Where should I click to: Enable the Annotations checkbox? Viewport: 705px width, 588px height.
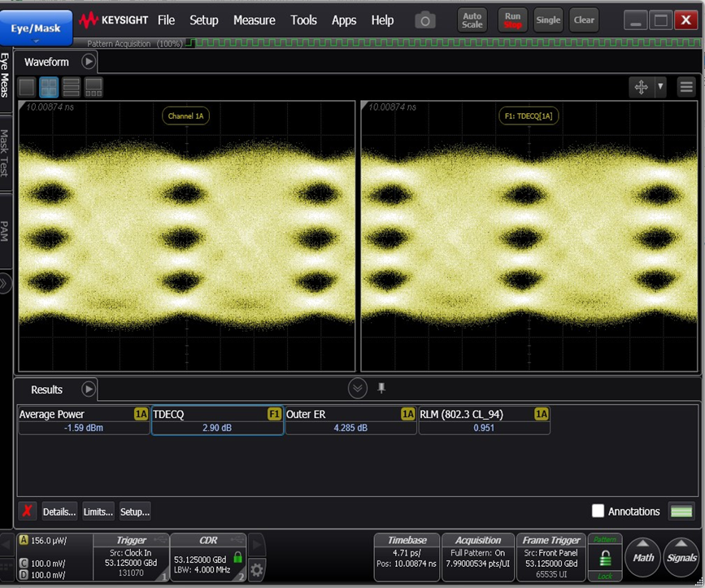pyautogui.click(x=598, y=511)
